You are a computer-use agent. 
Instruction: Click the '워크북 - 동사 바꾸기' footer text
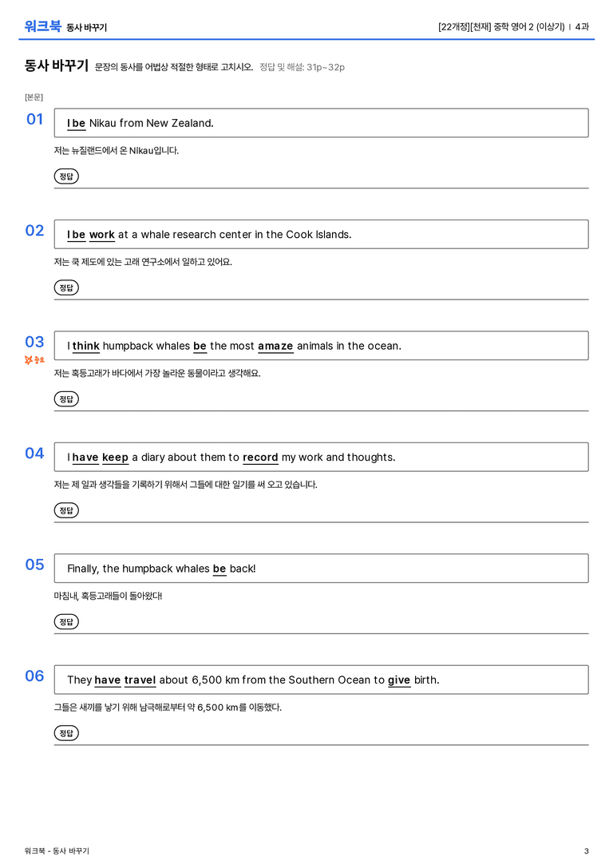point(57,851)
